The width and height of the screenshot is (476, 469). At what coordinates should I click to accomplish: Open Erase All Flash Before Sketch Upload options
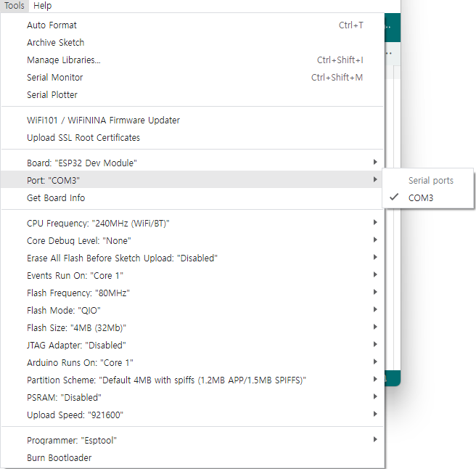(x=192, y=258)
